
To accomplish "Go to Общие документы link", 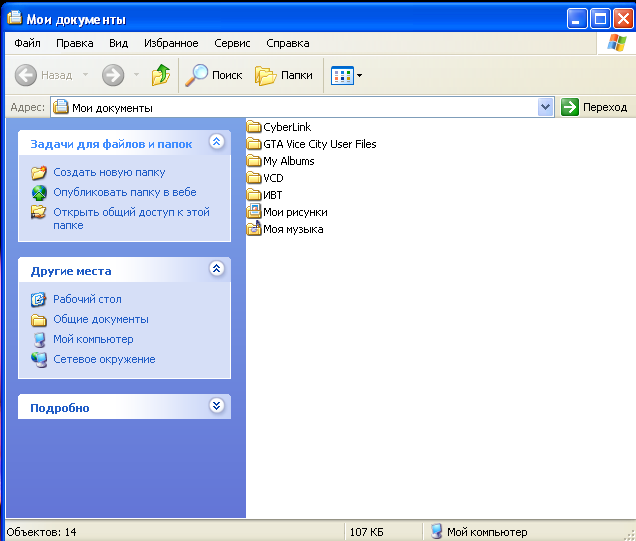I will 101,320.
